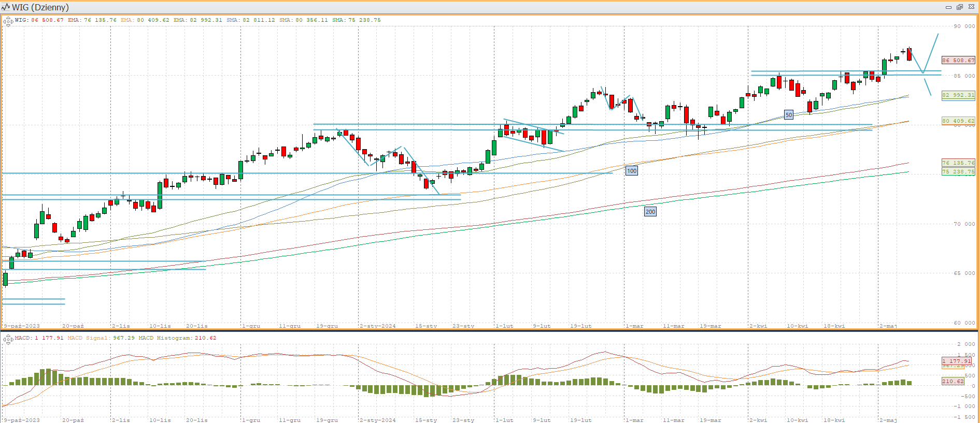The image size is (980, 423).
Task: Select the 50 moving average label marker
Action: [788, 115]
